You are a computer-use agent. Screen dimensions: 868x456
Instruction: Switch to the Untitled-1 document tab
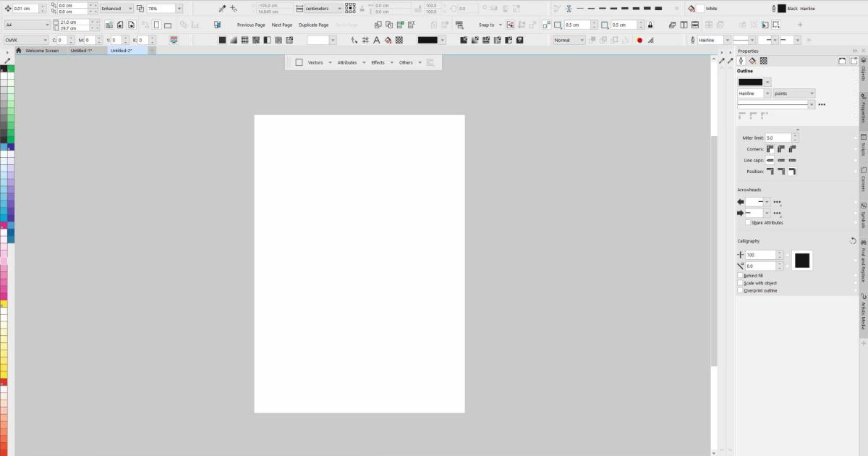(80, 51)
